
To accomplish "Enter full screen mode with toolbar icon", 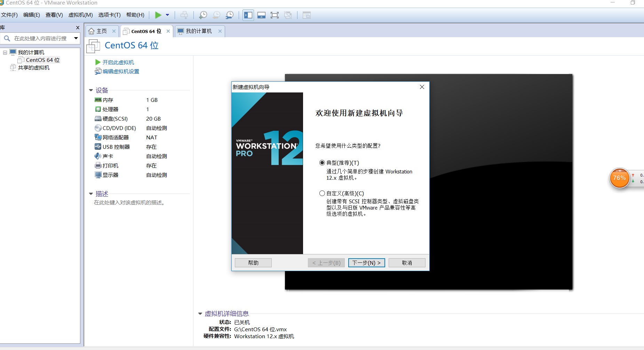I will click(275, 15).
